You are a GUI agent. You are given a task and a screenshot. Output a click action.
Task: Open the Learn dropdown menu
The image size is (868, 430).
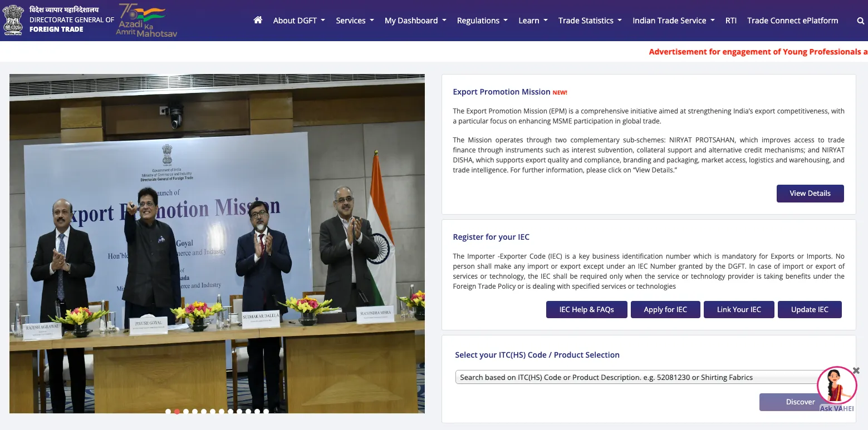tap(533, 21)
